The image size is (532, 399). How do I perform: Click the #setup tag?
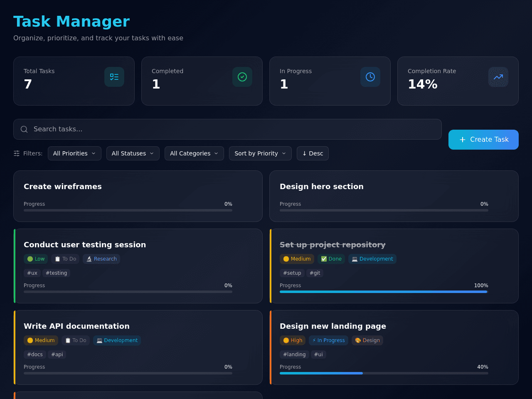292,273
